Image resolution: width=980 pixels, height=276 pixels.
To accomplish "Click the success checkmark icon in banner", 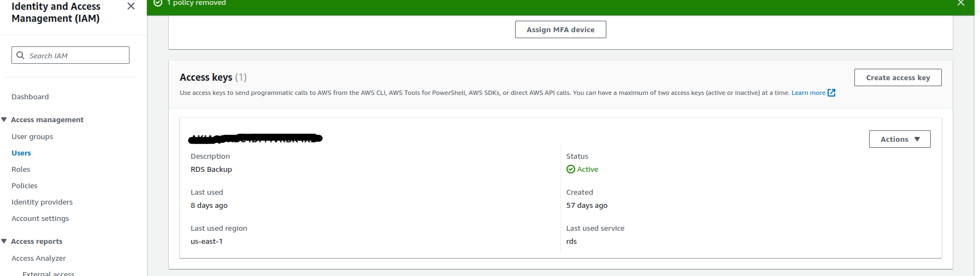I will [x=158, y=3].
